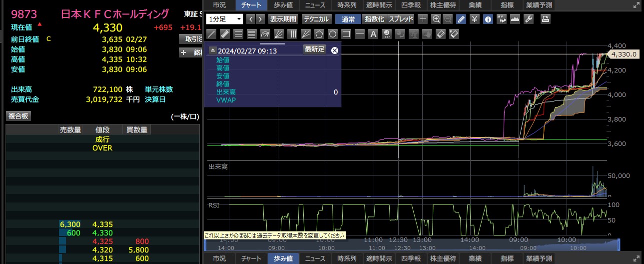This screenshot has width=644, height=264.
Task: Select the trend line drawing tool
Action: pyautogui.click(x=211, y=34)
